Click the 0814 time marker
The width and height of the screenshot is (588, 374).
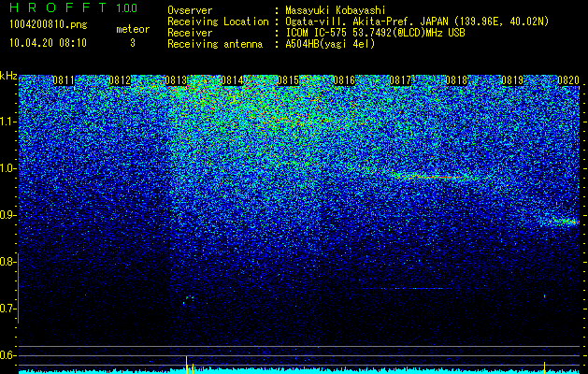(232, 80)
